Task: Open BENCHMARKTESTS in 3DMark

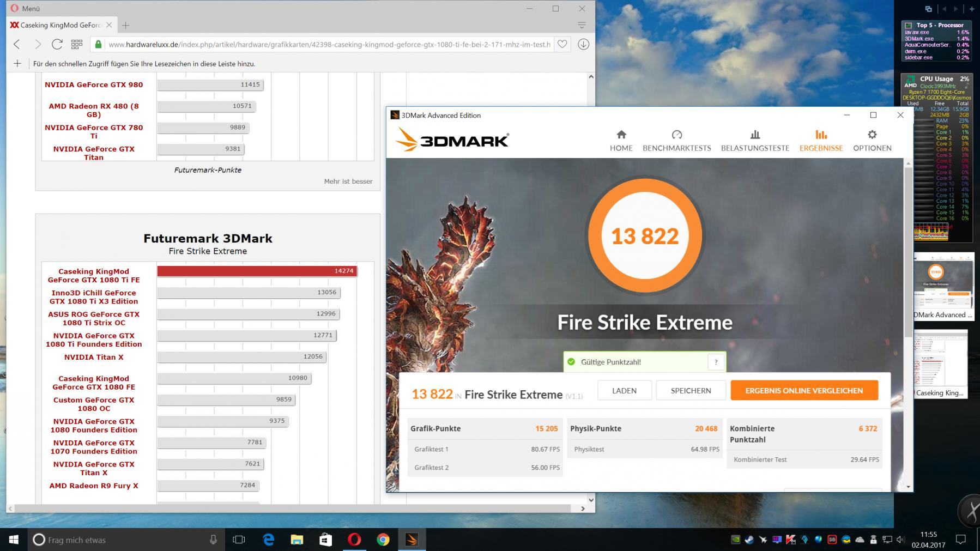Action: pyautogui.click(x=676, y=141)
